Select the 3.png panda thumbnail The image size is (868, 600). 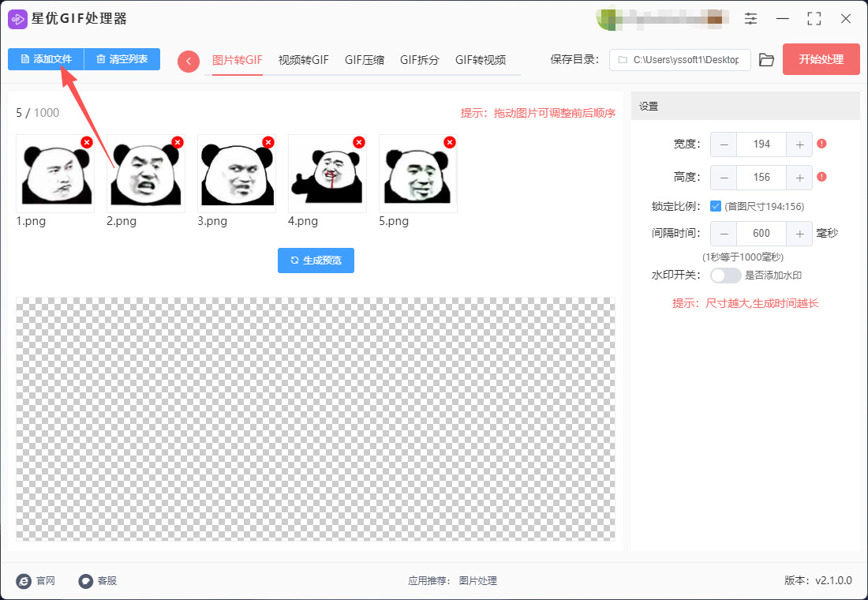[237, 174]
